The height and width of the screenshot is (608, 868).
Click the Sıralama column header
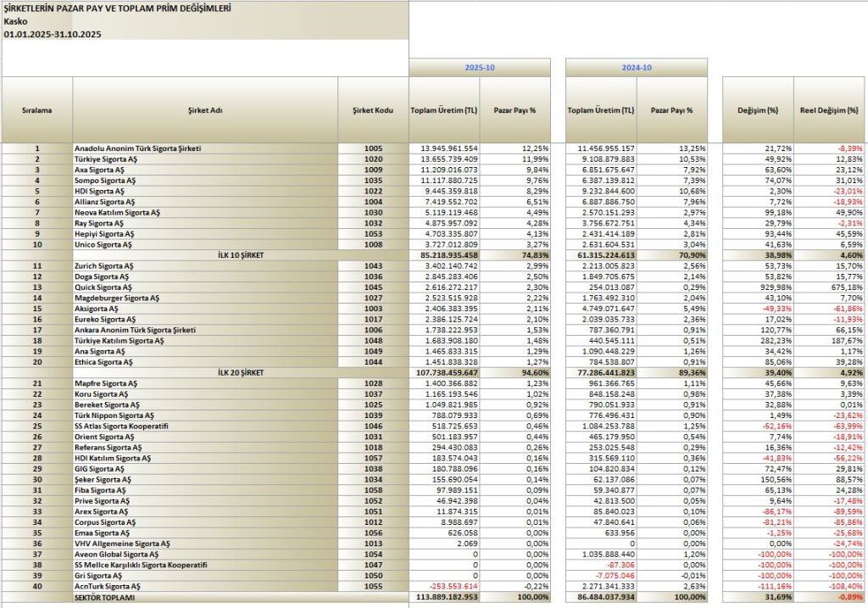coord(36,110)
